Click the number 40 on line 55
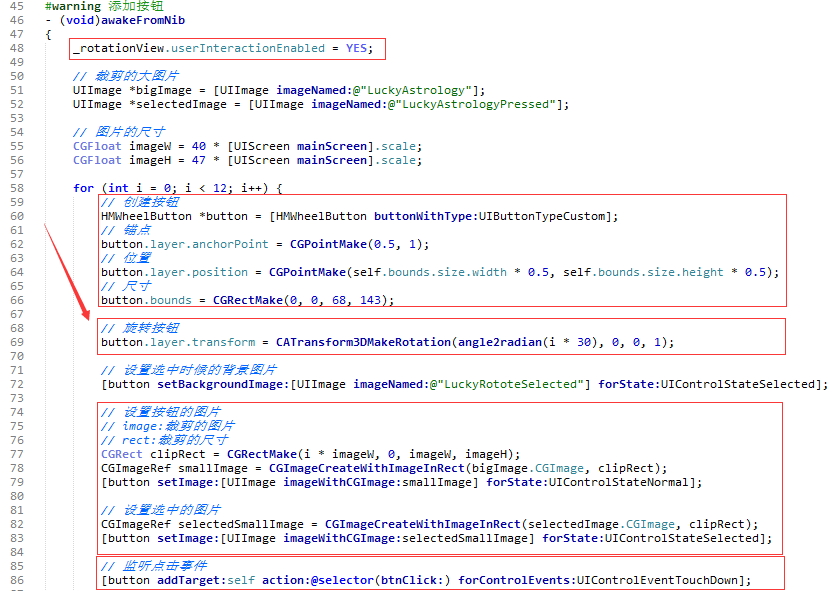The width and height of the screenshot is (832, 591). 199,146
